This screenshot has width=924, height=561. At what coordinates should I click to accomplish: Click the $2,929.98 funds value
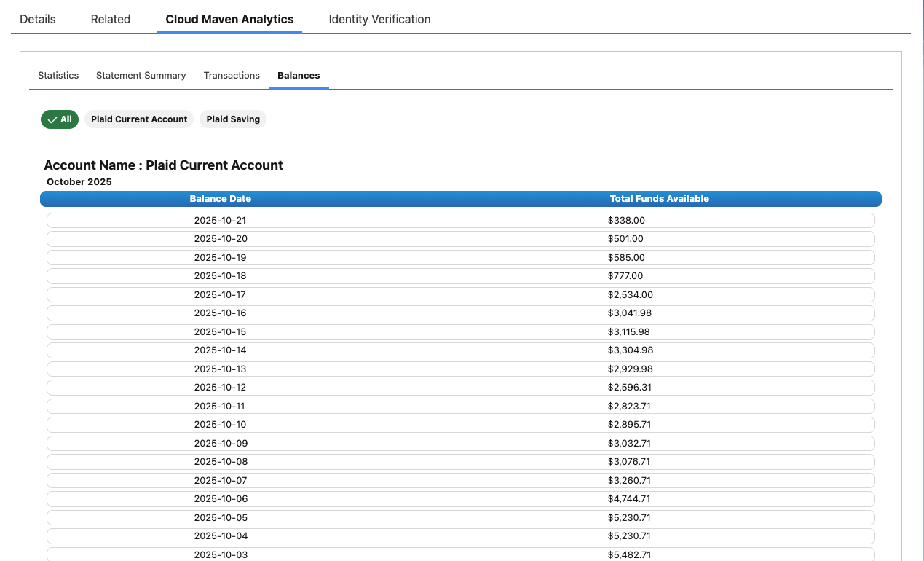pos(631,369)
